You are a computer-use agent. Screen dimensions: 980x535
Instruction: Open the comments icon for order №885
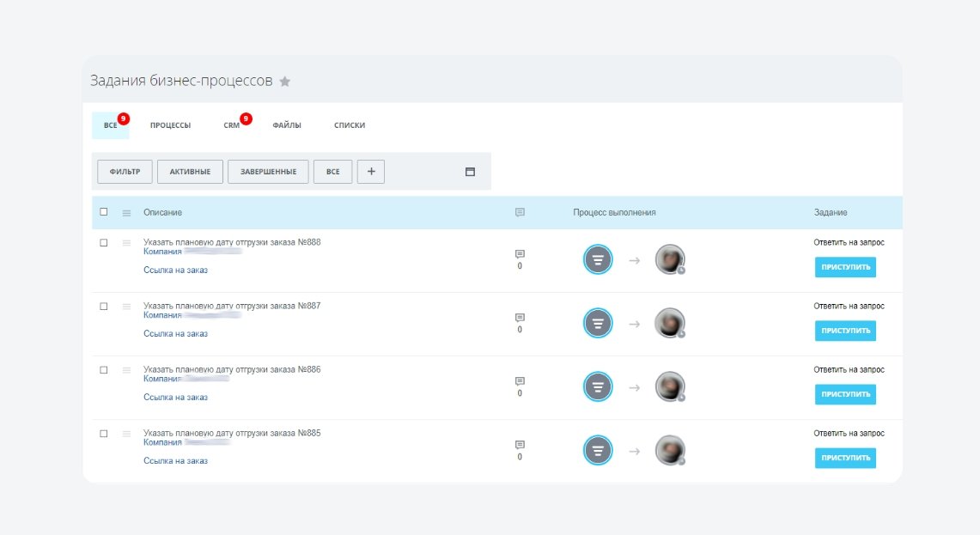pyautogui.click(x=520, y=445)
